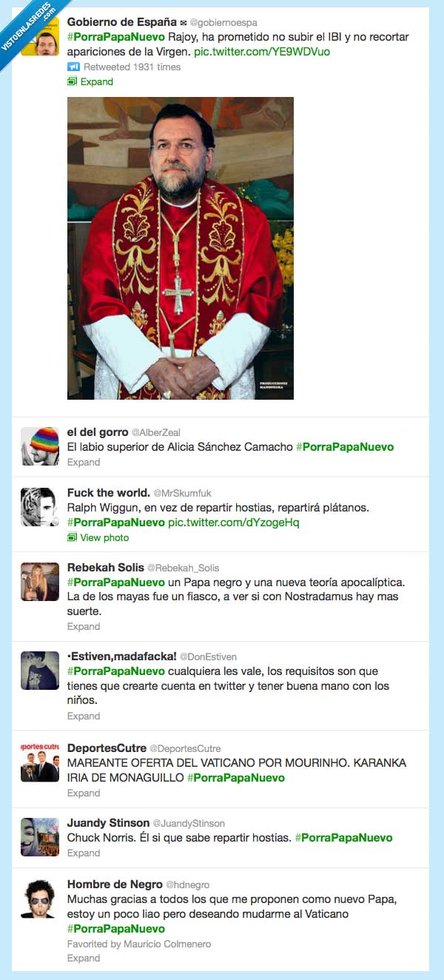The height and width of the screenshot is (980, 444).
Task: Open Juandy Stinson's masked avatar
Action: (40, 837)
